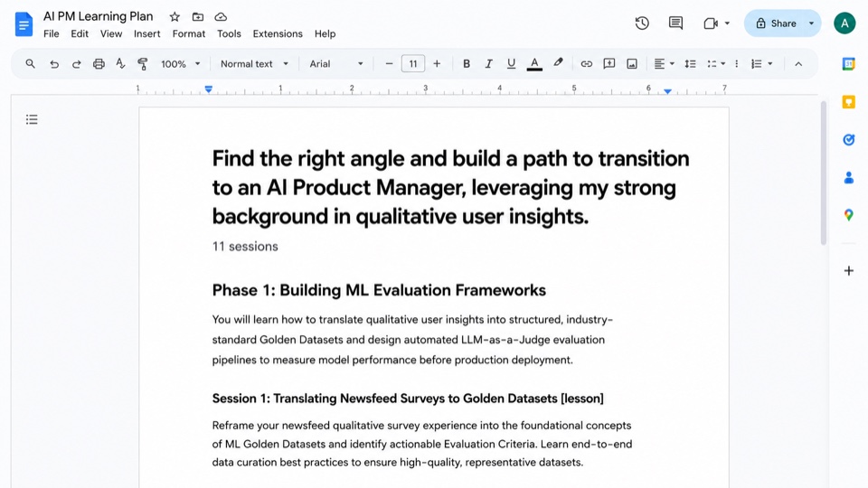
Task: Toggle italic formatting
Action: pyautogui.click(x=488, y=63)
